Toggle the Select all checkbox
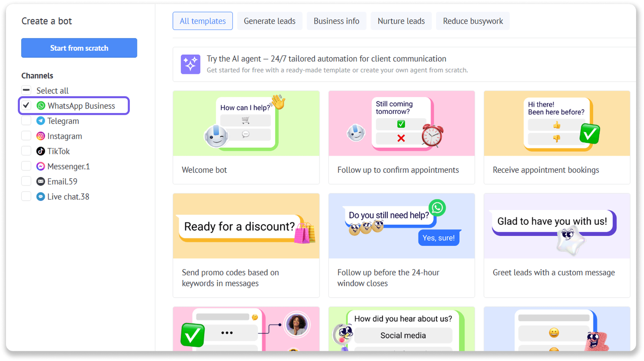Viewport: 644px width, 361px height. pyautogui.click(x=26, y=90)
